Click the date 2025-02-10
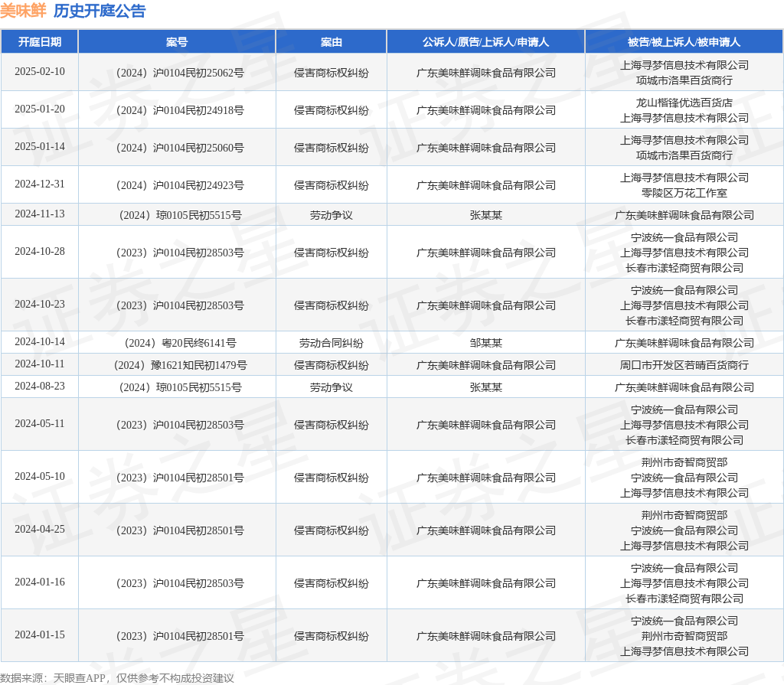The image size is (784, 685). pos(40,71)
